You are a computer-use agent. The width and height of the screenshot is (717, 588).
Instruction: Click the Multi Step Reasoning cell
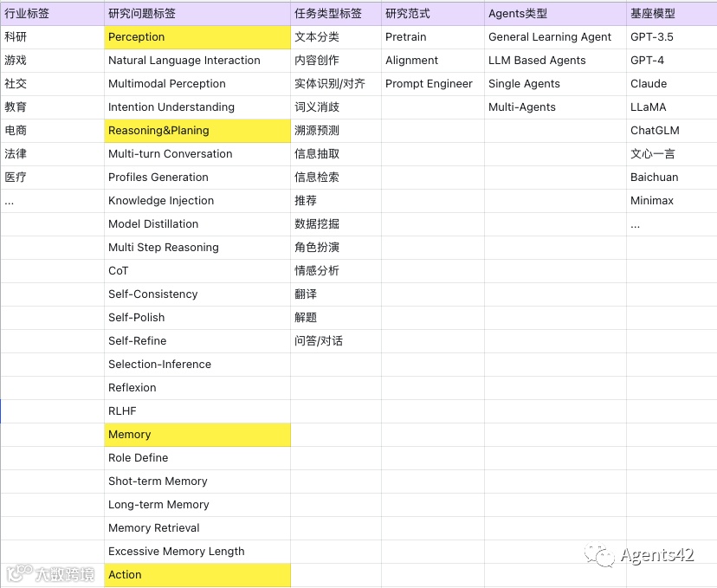click(197, 248)
